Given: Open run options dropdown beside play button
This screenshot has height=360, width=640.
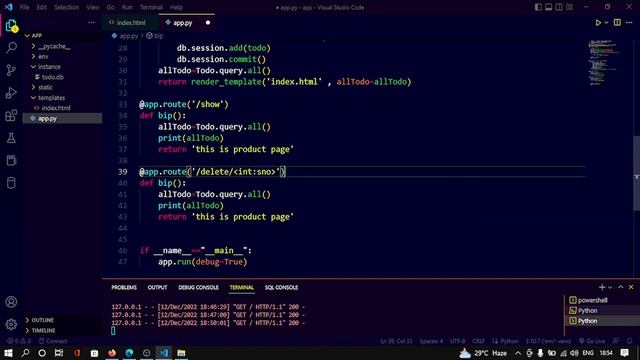Looking at the screenshot, I should coord(606,23).
